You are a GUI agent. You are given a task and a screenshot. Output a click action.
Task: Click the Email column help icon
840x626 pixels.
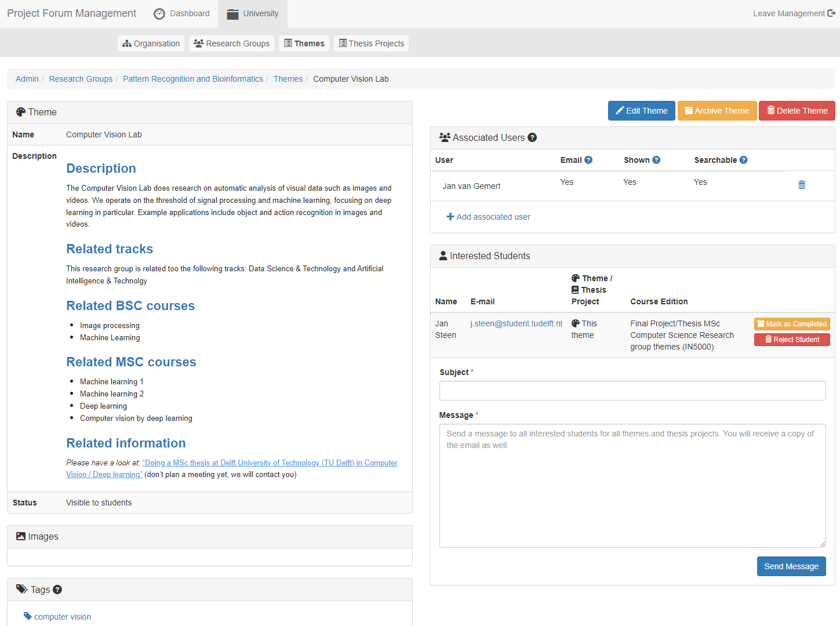[x=588, y=160]
